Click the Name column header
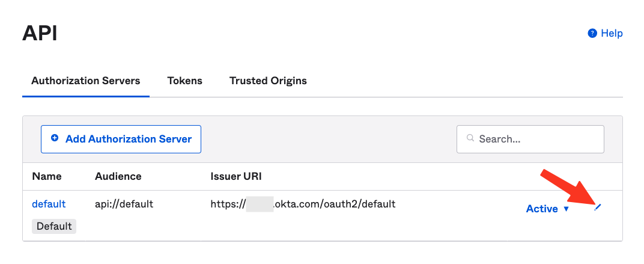The image size is (644, 264). click(x=47, y=176)
